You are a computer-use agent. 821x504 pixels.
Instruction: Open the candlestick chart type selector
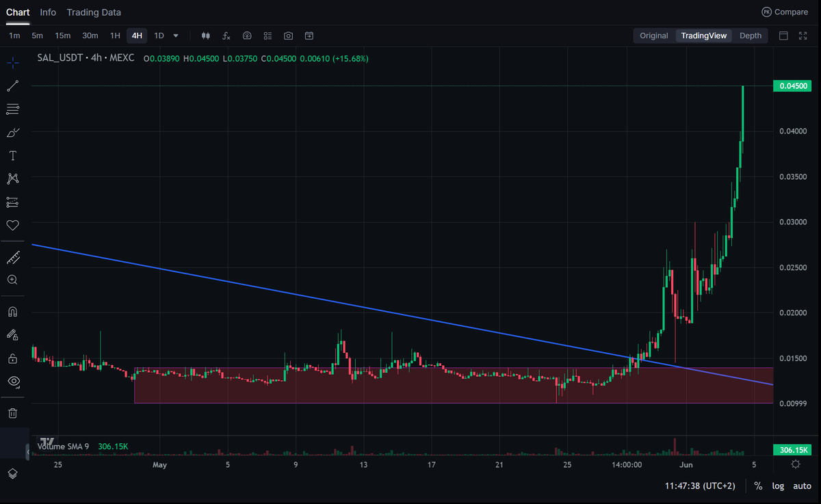point(206,36)
